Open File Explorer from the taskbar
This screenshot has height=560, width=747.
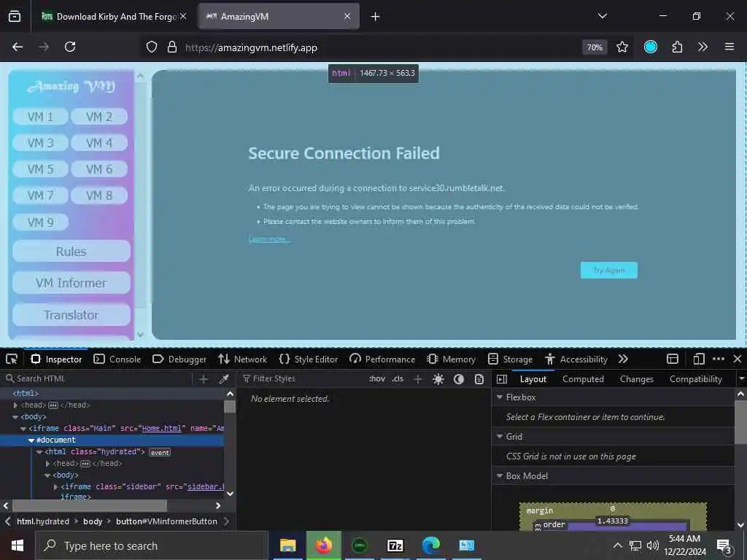287,545
